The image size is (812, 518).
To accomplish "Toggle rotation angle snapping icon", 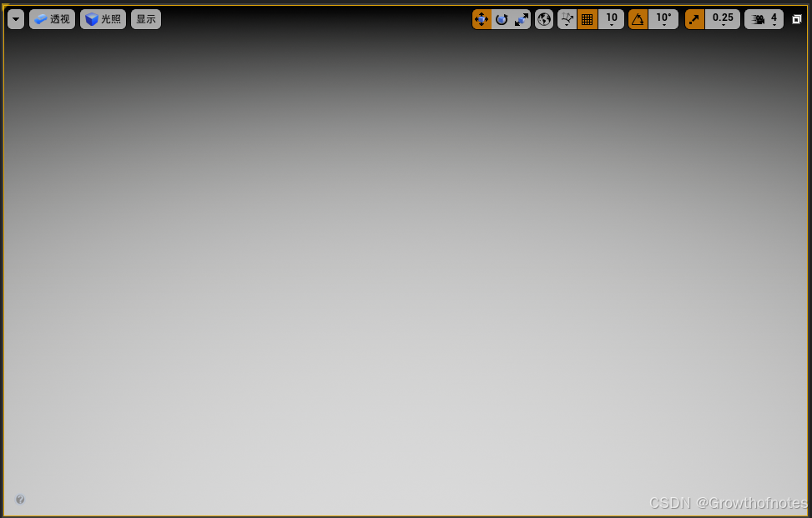I will pos(638,19).
